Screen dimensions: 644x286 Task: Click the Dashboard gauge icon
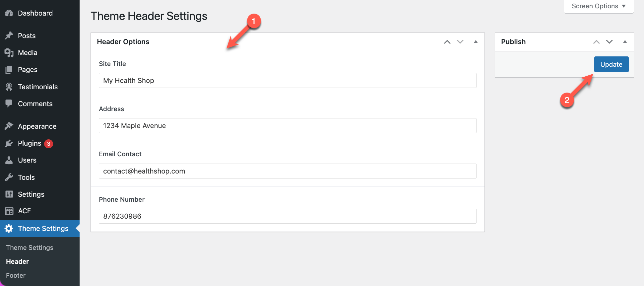9,13
